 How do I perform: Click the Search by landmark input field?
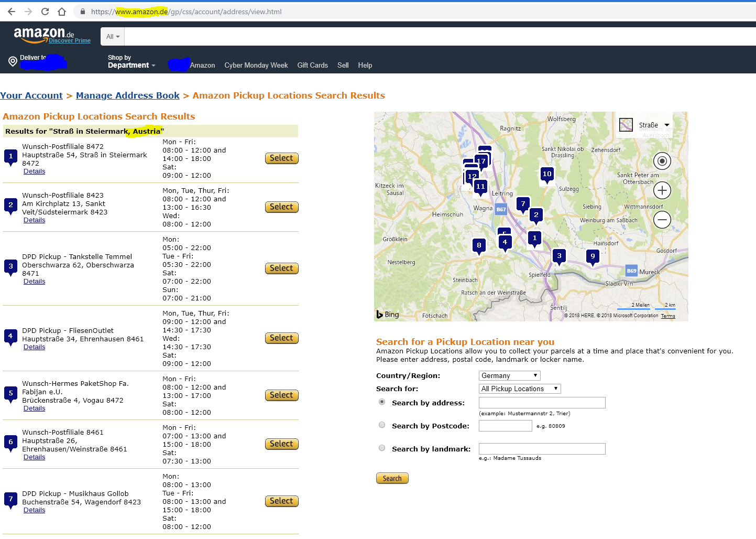(x=542, y=449)
